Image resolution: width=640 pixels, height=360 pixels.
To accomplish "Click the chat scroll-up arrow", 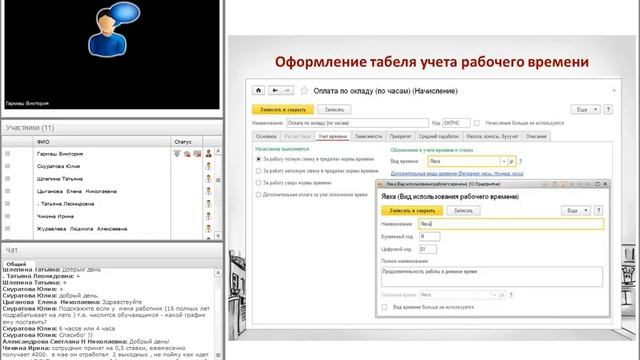I will 218,272.
